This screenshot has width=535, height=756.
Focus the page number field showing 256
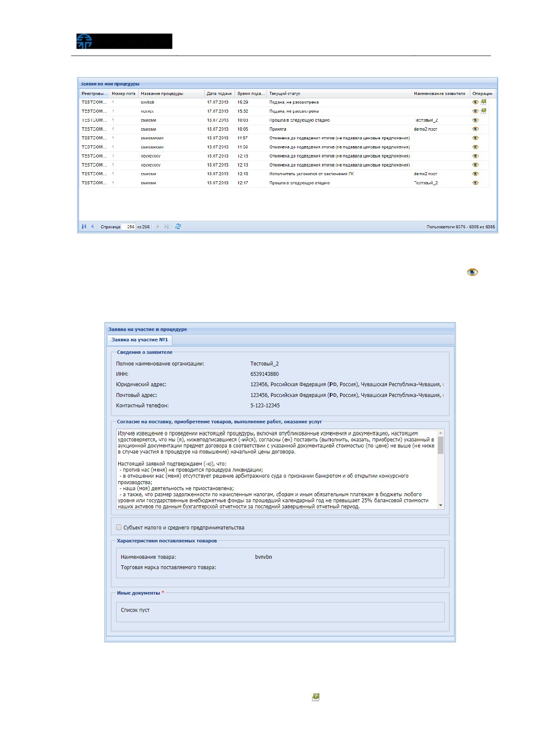pos(129,227)
